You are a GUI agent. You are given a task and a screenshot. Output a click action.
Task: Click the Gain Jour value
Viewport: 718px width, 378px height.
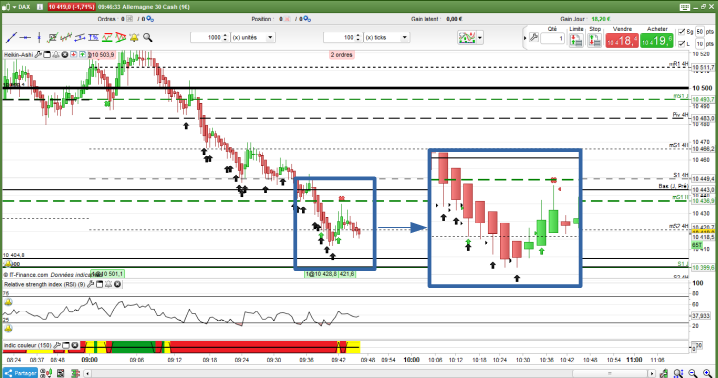coord(601,19)
